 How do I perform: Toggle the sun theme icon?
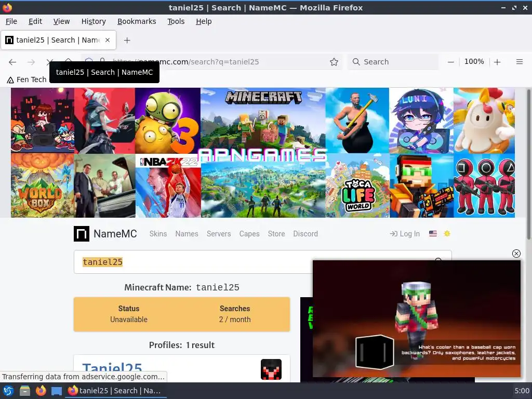tap(447, 233)
